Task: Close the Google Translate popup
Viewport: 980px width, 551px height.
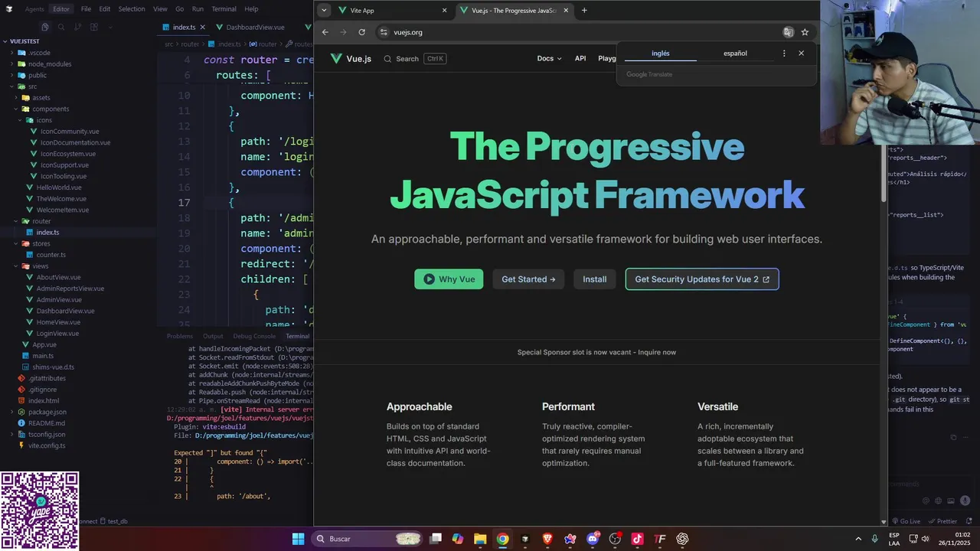Action: (801, 54)
